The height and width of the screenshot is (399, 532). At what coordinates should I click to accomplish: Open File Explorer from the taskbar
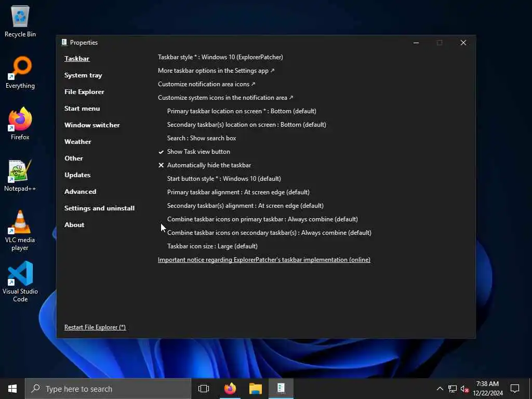pos(256,389)
